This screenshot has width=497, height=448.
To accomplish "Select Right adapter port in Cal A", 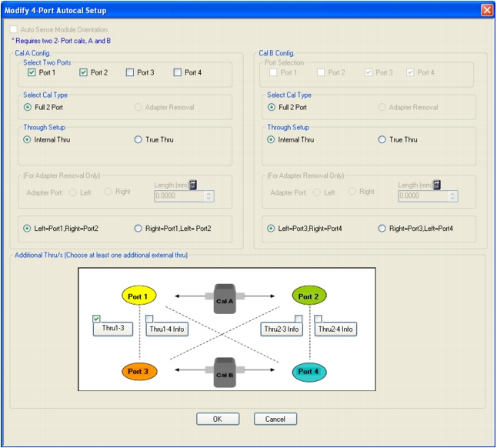I will [x=108, y=191].
